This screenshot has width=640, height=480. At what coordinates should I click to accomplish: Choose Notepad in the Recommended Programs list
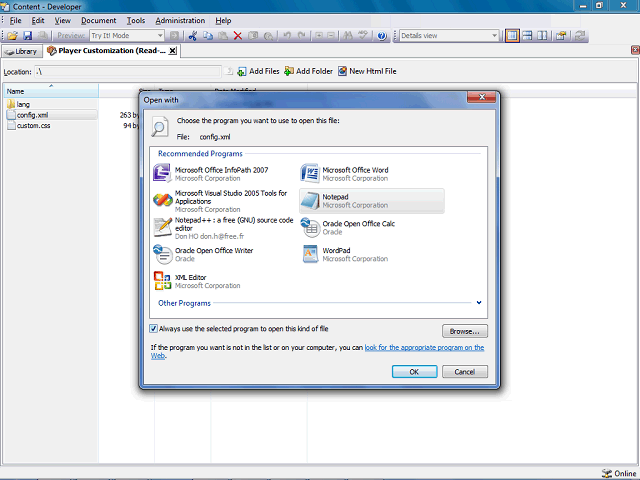tap(371, 201)
